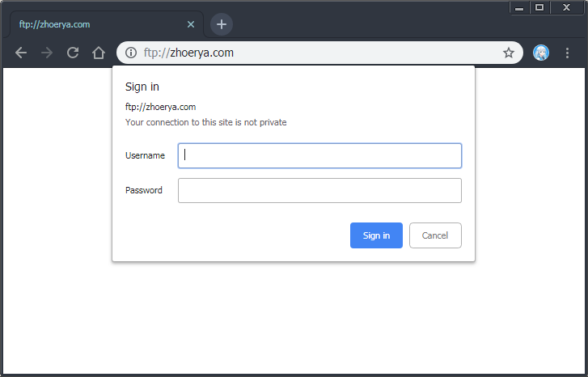
Task: Click into the Username field
Action: pyautogui.click(x=319, y=155)
